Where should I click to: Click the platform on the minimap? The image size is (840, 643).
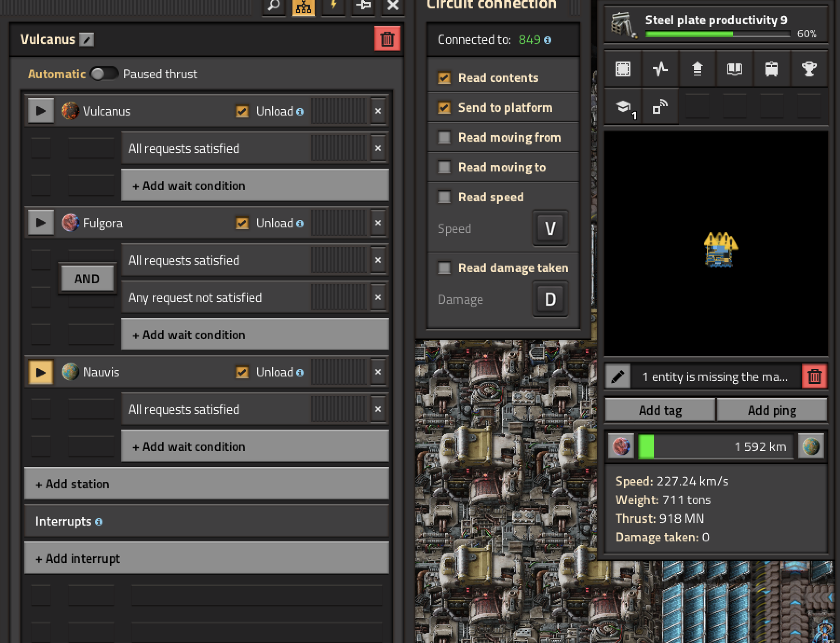point(721,250)
